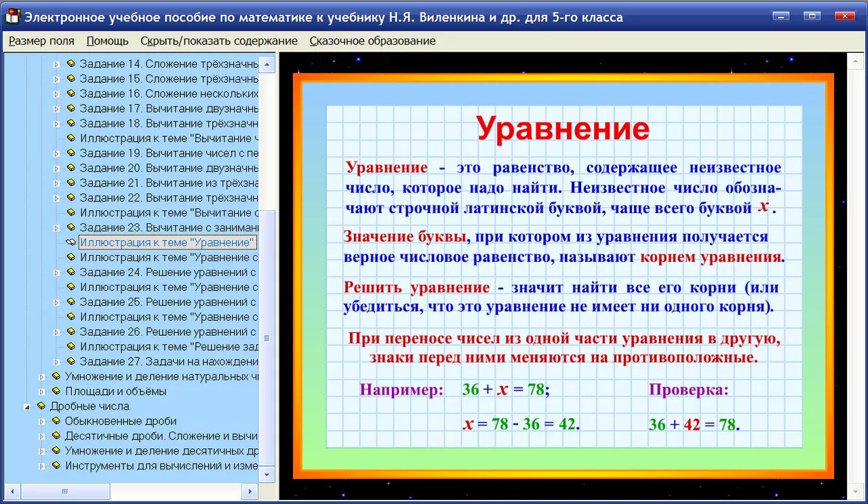Expand the Задание 23 tree node

[x=57, y=228]
